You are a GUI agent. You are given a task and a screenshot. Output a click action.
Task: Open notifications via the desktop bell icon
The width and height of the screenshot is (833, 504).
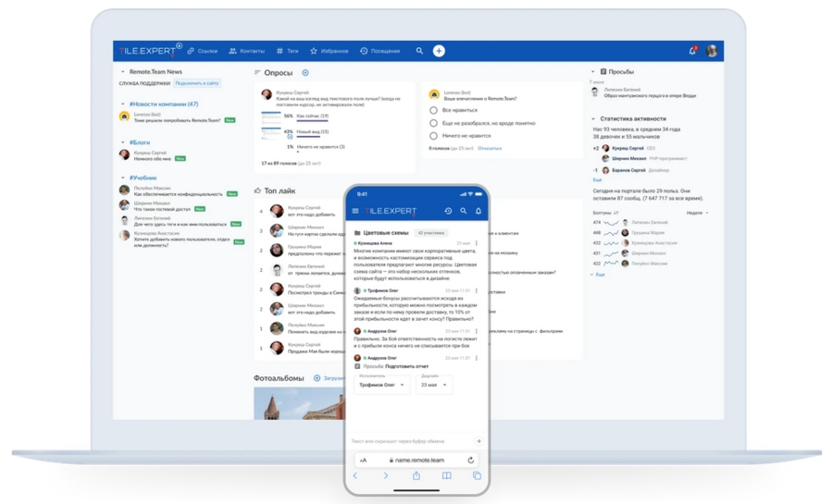[x=692, y=51]
